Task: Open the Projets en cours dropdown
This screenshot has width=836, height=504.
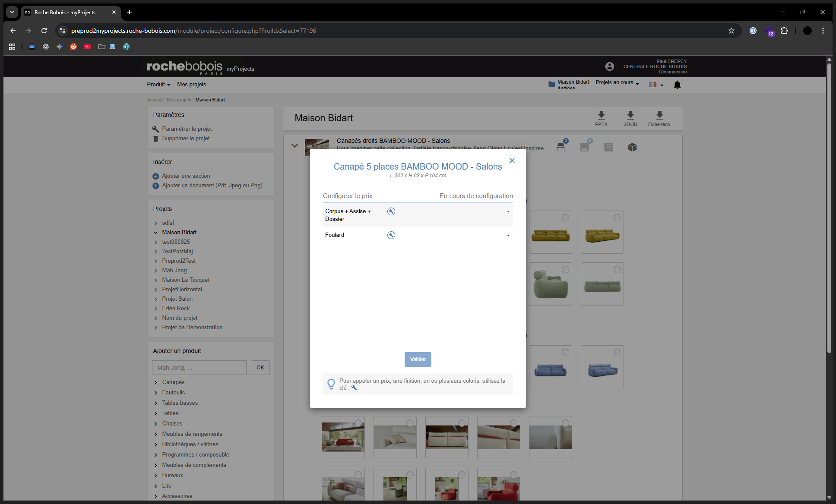Action: coord(617,82)
